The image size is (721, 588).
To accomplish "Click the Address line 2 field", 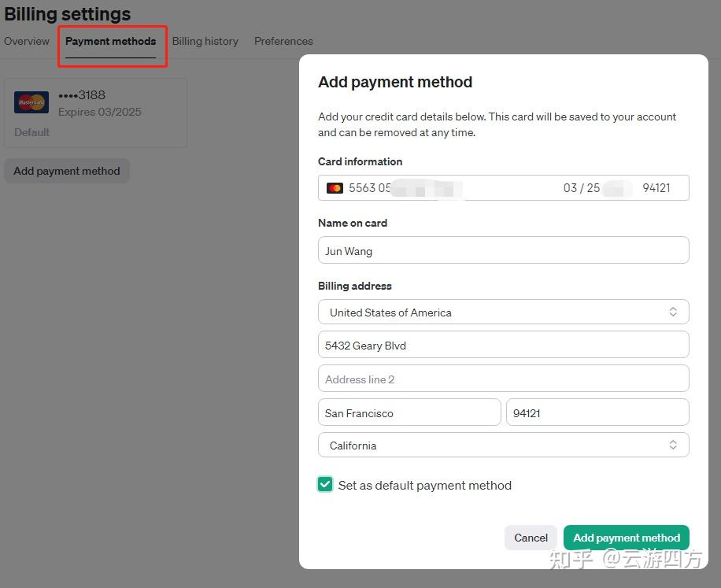I will [504, 379].
